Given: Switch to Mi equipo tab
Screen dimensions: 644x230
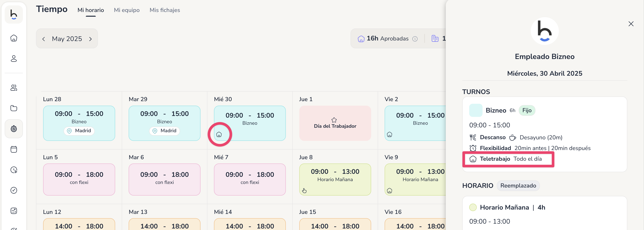Looking at the screenshot, I should 127,10.
